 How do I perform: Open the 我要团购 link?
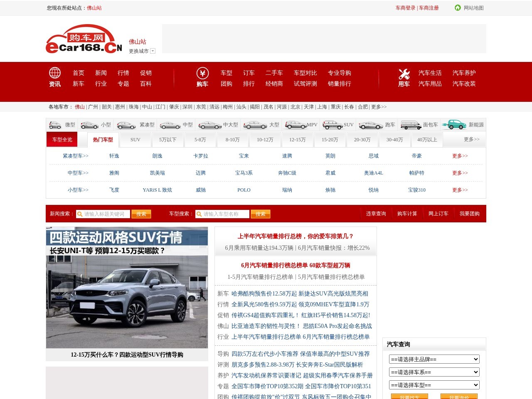click(470, 214)
